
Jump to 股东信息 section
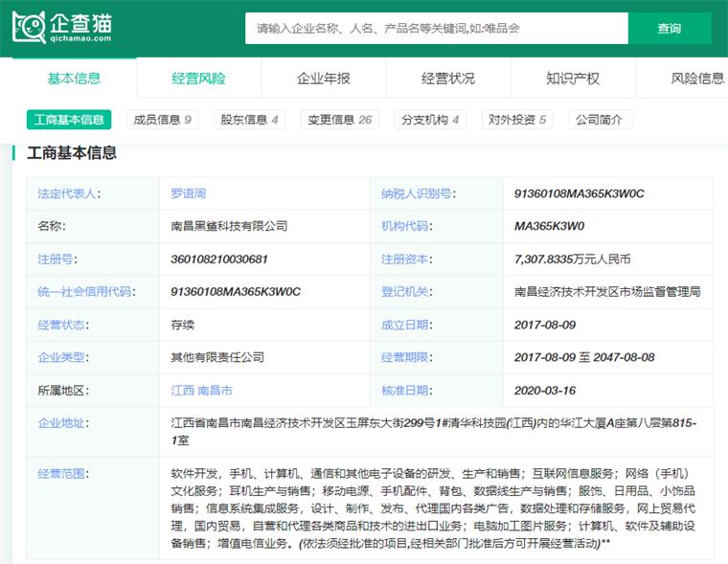click(x=249, y=120)
